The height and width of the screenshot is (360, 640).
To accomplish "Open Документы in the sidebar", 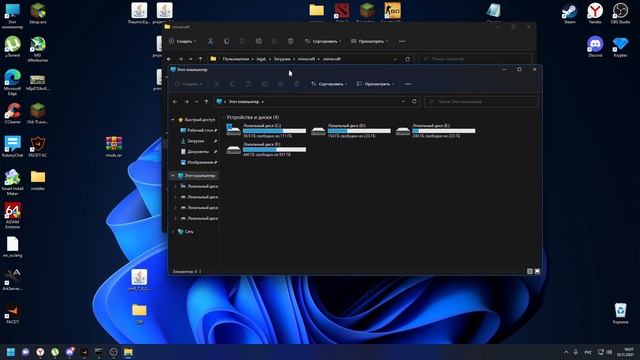I will click(x=199, y=151).
